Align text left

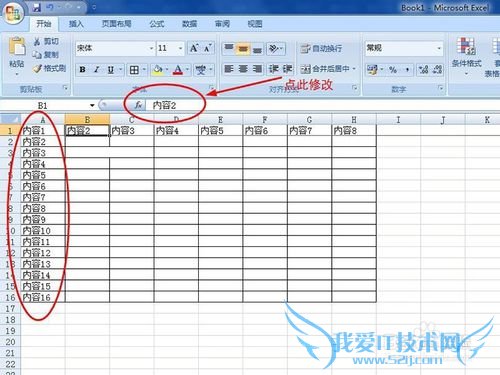pyautogui.click(x=229, y=69)
